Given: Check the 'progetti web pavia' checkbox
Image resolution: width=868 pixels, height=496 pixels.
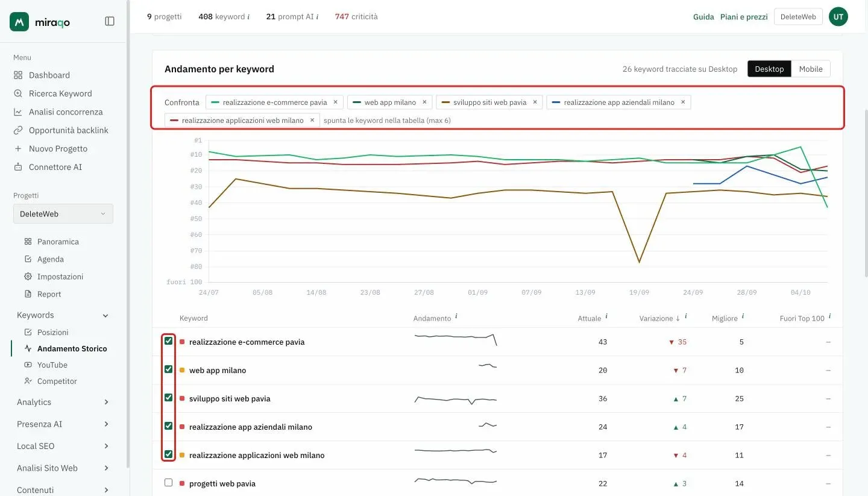Looking at the screenshot, I should click(x=169, y=483).
